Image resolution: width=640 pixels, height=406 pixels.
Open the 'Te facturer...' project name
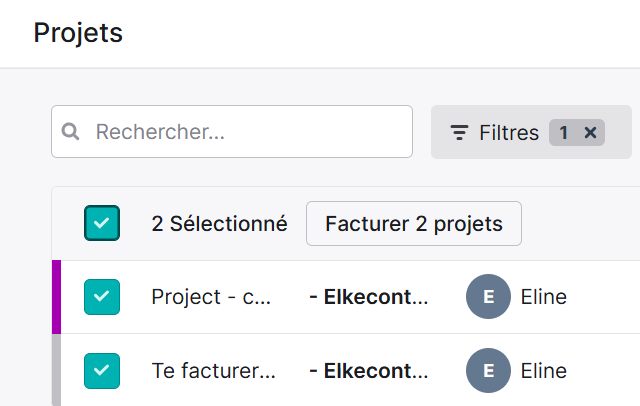(x=213, y=371)
